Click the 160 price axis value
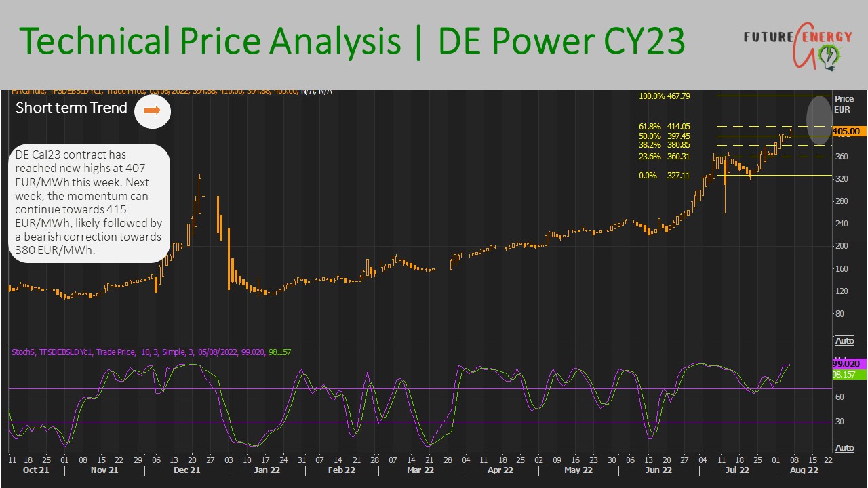Image resolution: width=868 pixels, height=488 pixels. (842, 268)
